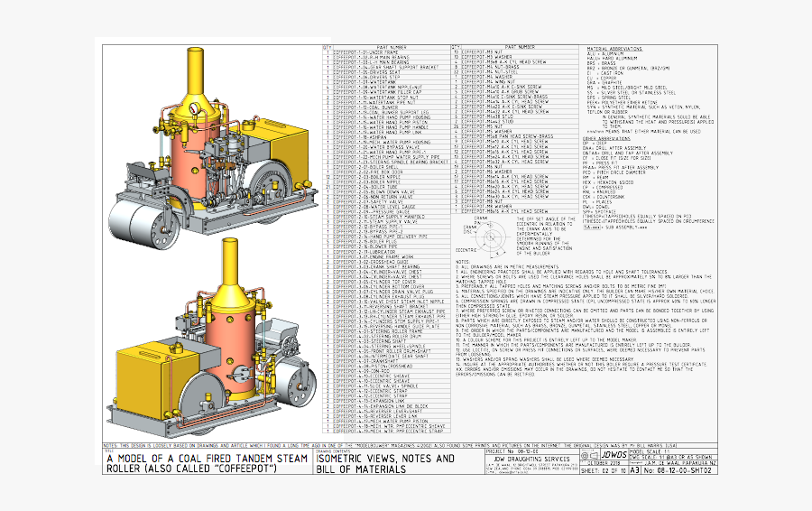812x511 pixels.
Task: Click the lower isometric steam roller view
Action: click(209, 337)
